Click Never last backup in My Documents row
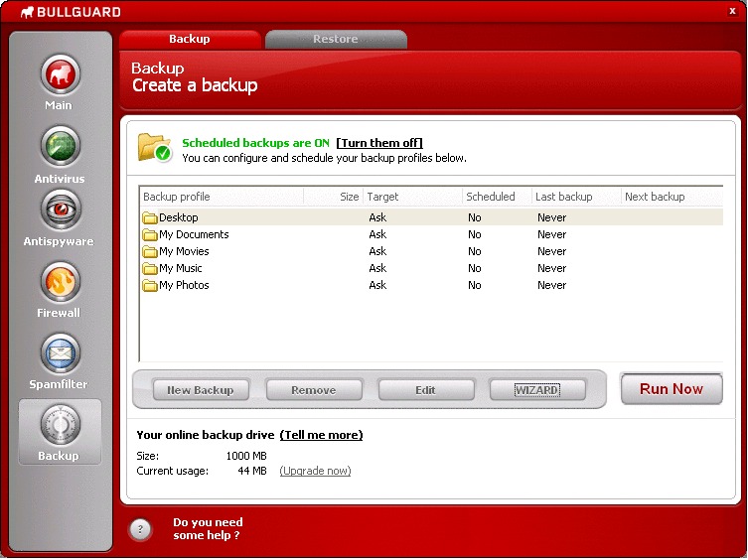 point(551,234)
